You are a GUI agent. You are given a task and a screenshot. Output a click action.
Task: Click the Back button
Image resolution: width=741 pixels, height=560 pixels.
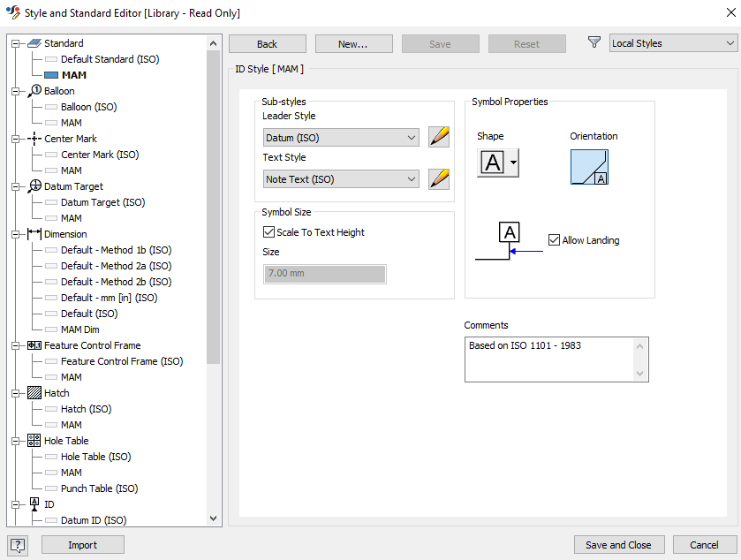(x=268, y=44)
